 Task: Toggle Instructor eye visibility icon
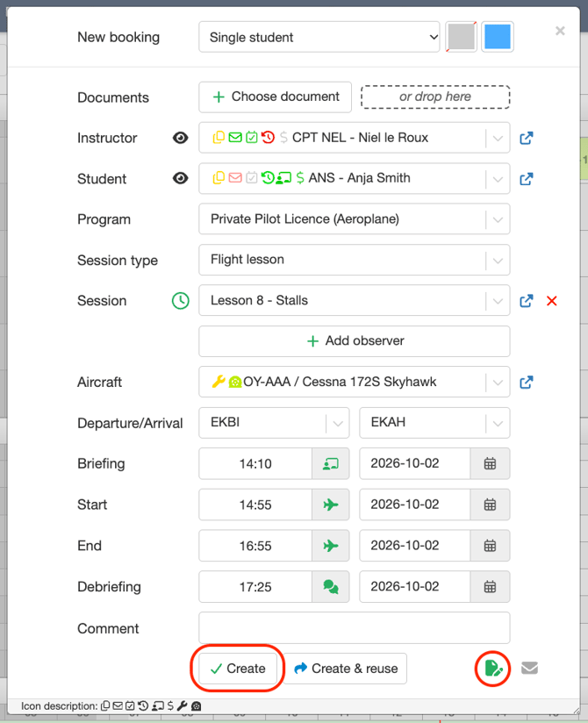tap(180, 138)
